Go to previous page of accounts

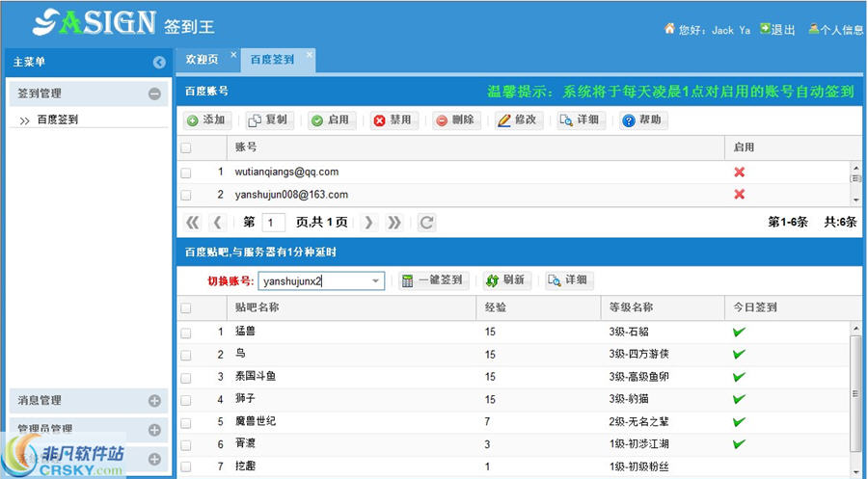(x=218, y=223)
